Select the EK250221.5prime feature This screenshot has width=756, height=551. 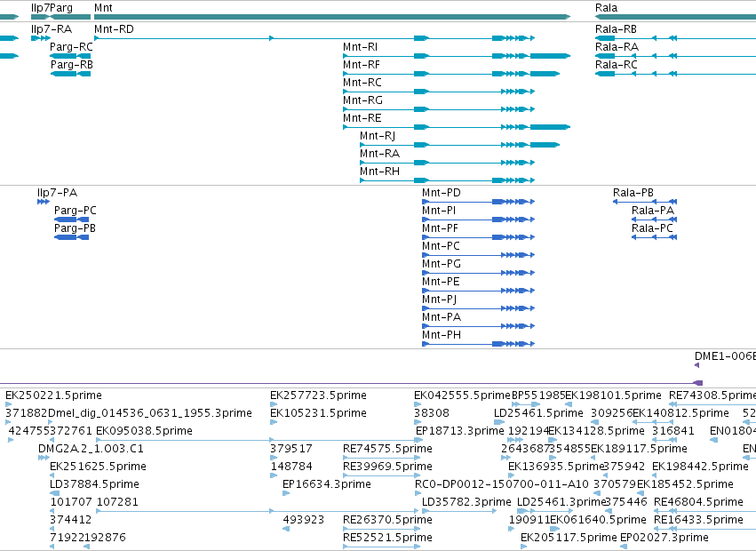point(53,395)
